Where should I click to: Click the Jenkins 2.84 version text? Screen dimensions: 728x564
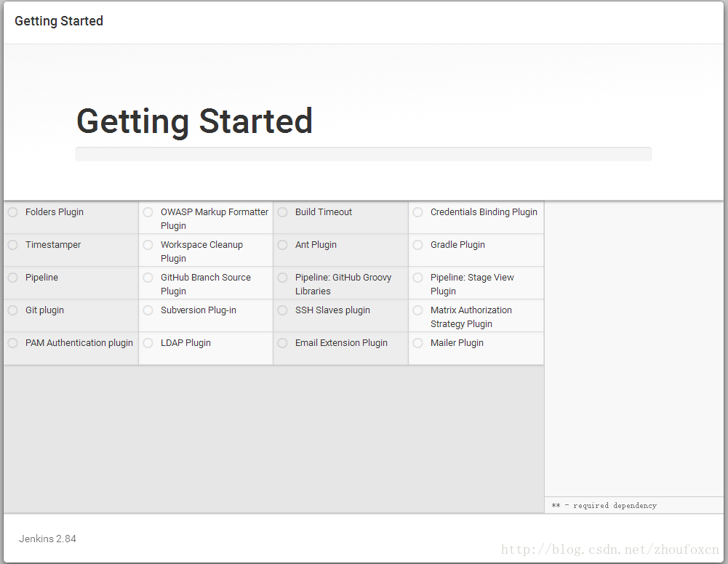[47, 539]
